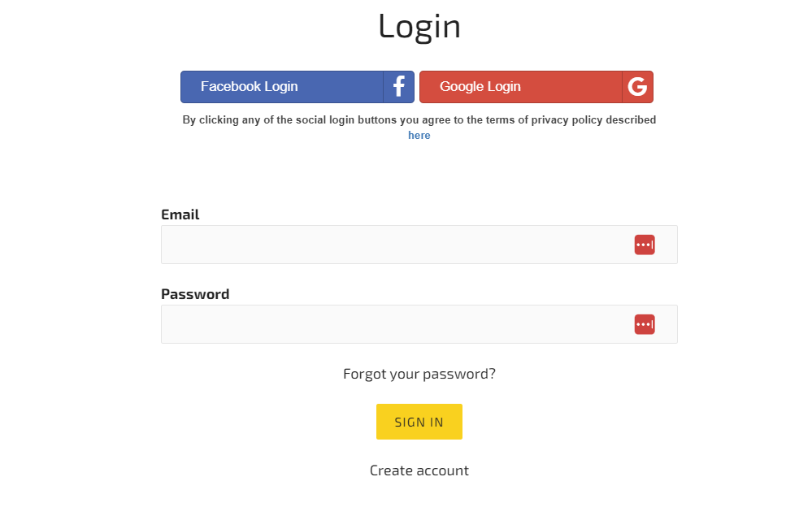This screenshot has width=812, height=520.
Task: Click the bold 'Password' field label
Action: coord(195,294)
